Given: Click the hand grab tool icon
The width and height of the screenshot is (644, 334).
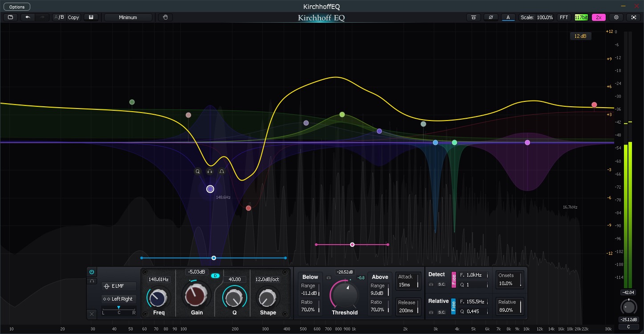Looking at the screenshot, I should tap(165, 17).
